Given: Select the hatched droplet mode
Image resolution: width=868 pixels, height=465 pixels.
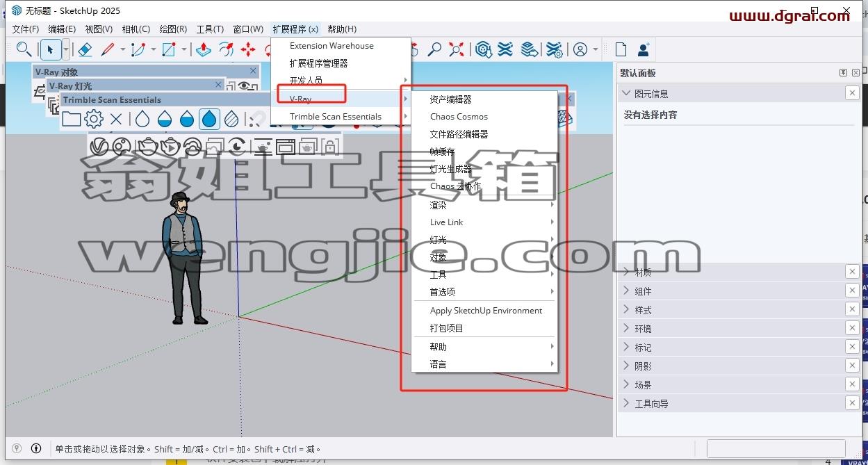Looking at the screenshot, I should tap(231, 119).
